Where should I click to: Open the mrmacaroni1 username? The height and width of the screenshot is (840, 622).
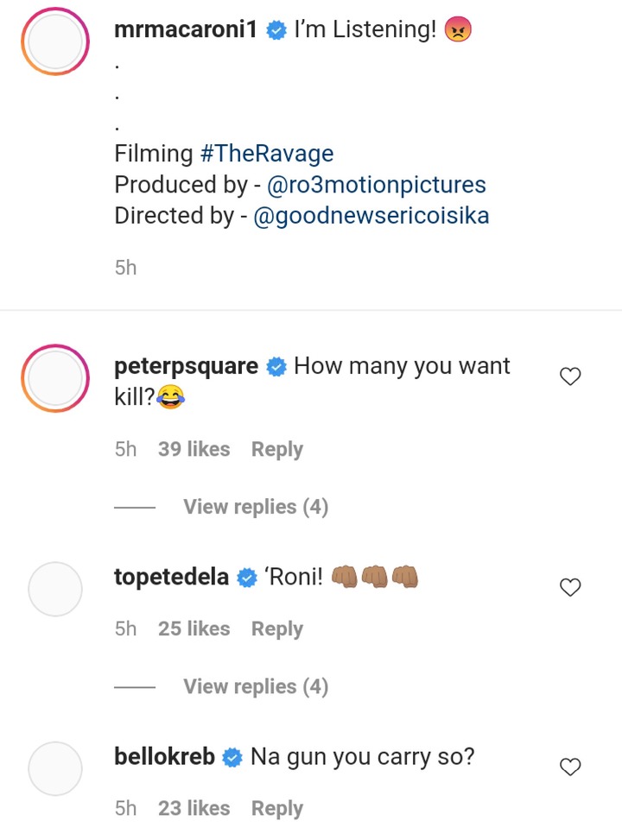pyautogui.click(x=186, y=29)
